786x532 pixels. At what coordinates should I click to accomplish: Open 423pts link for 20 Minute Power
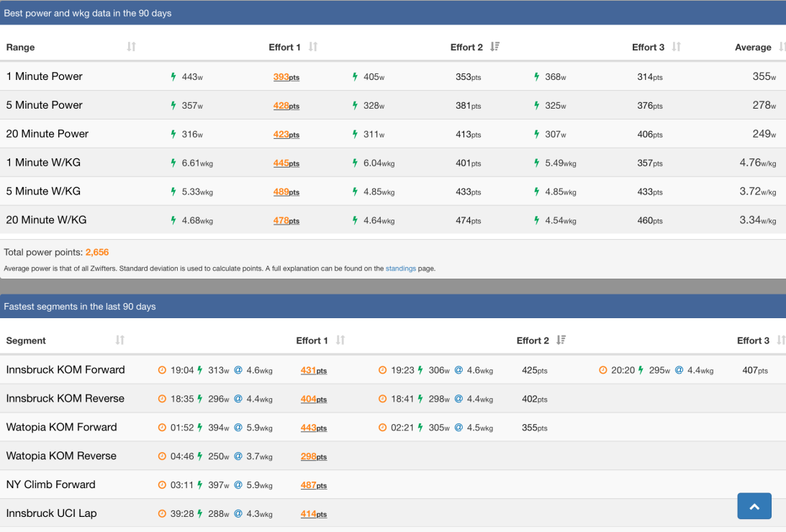(x=286, y=135)
